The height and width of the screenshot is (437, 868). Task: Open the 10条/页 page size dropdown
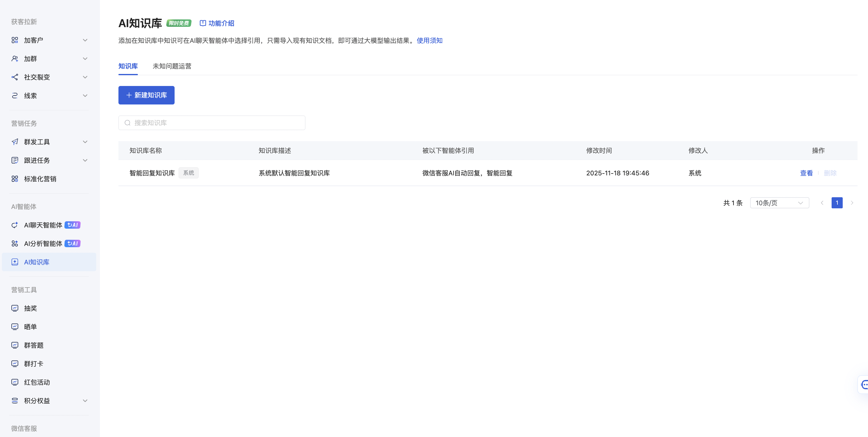pyautogui.click(x=779, y=203)
